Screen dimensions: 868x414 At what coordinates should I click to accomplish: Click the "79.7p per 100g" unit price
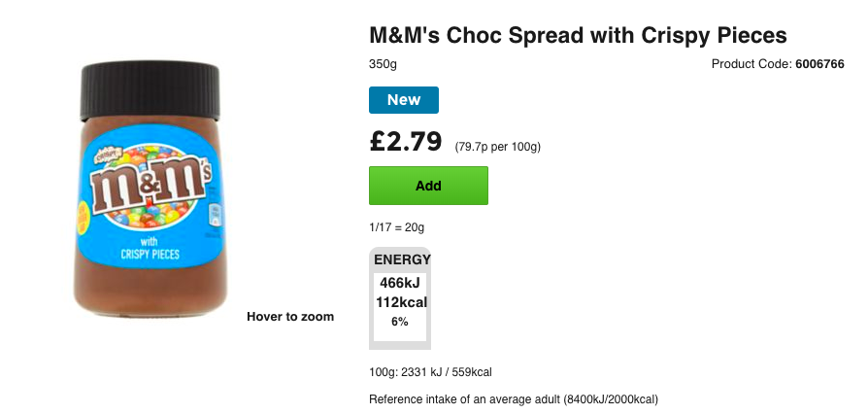click(x=497, y=147)
